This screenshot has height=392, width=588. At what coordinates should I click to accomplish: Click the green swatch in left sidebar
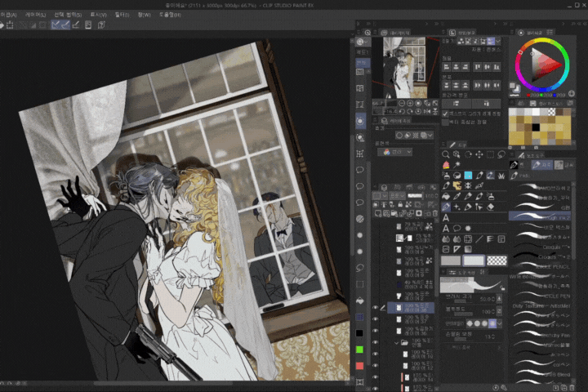pos(359,350)
